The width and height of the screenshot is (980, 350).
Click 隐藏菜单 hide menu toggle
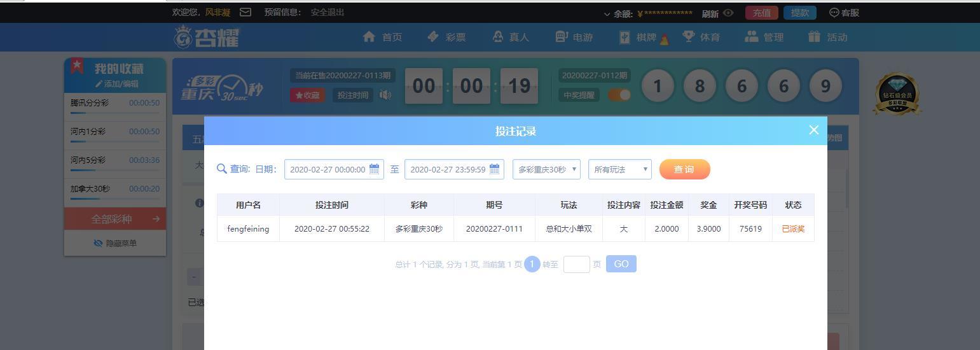(x=115, y=243)
